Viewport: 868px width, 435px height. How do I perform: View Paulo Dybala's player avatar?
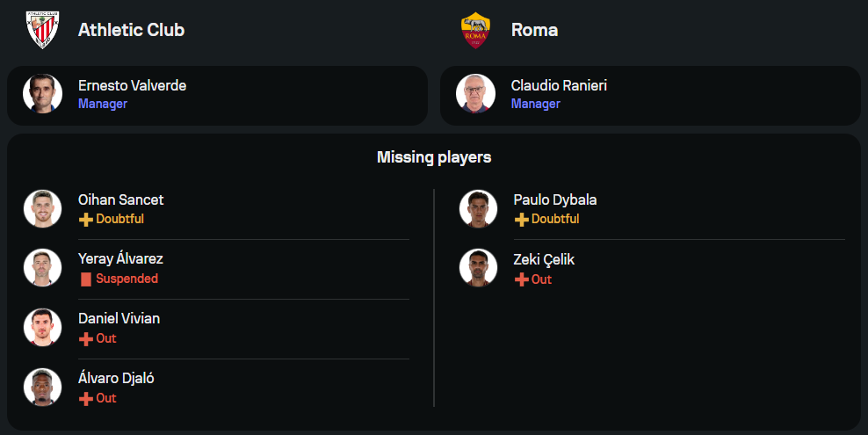(x=478, y=208)
